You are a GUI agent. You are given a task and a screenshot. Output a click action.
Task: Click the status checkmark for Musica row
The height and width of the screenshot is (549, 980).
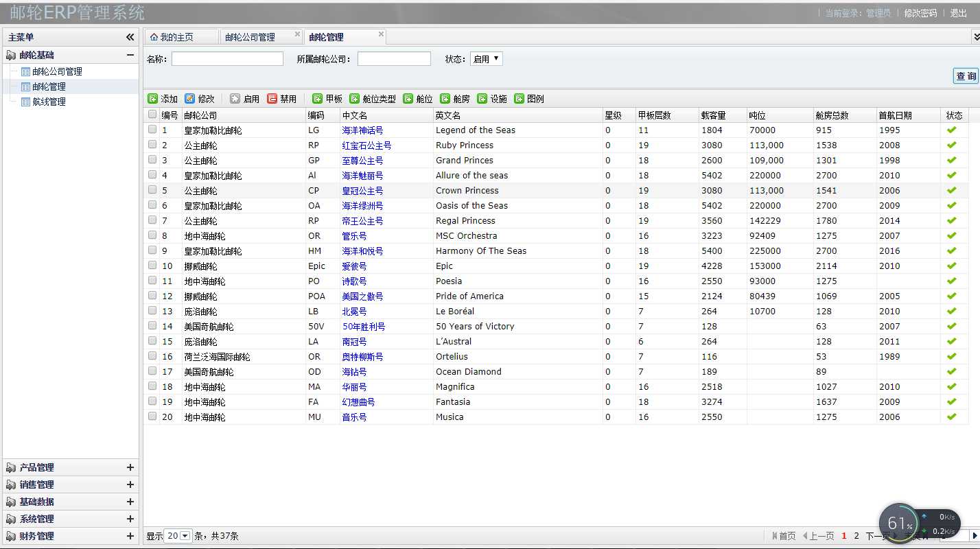tap(951, 417)
